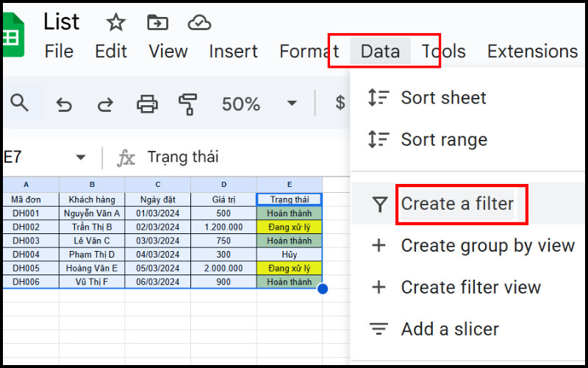Select the paint format tool
Viewport: 588px width, 368px height.
[x=188, y=104]
